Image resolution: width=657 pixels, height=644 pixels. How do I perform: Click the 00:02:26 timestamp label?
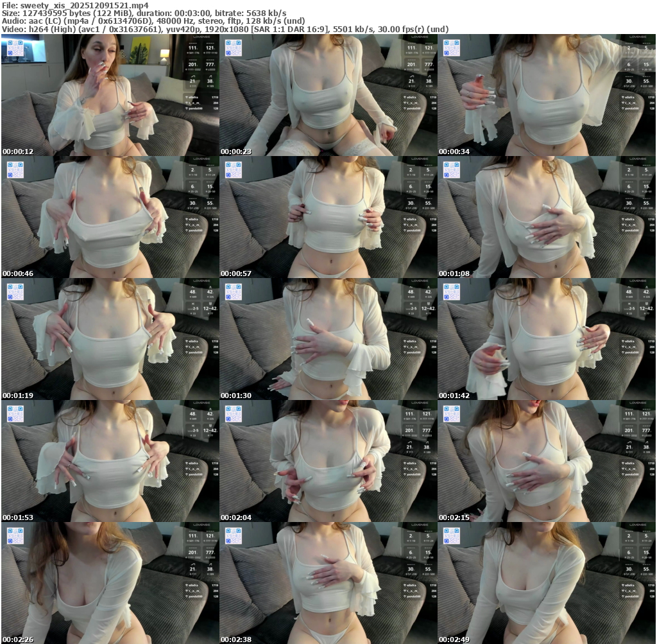(17, 639)
